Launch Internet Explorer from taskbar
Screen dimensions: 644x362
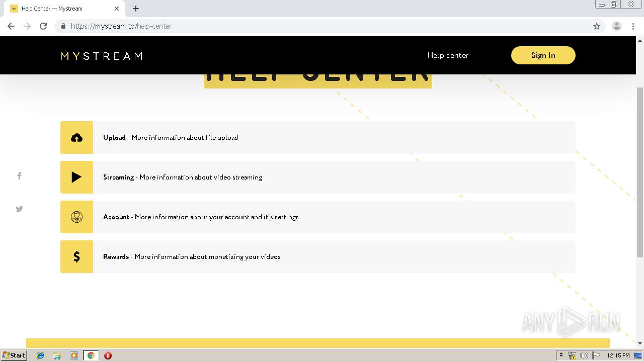[40, 355]
